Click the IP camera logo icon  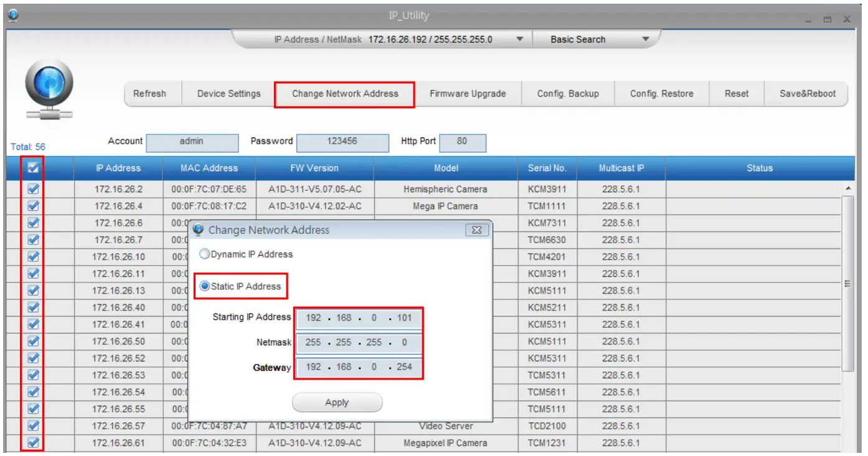[x=49, y=84]
